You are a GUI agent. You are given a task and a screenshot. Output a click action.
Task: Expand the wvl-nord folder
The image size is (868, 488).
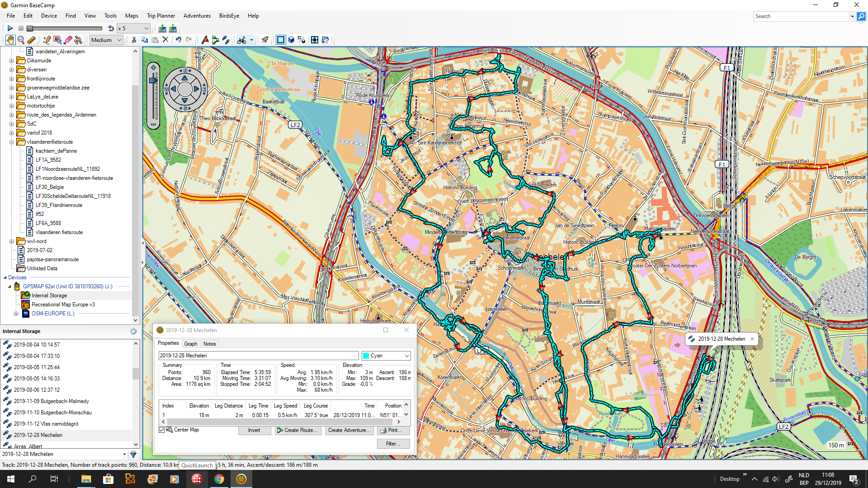tap(12, 241)
